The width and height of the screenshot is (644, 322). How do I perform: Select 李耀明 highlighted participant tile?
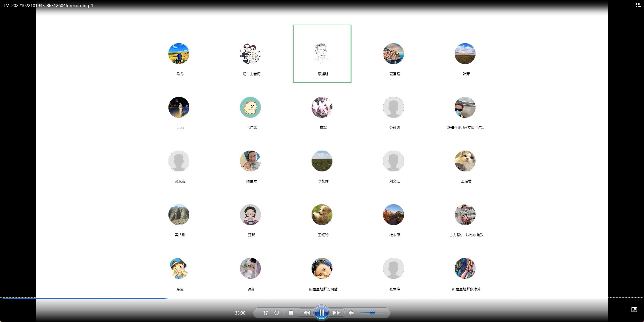click(322, 54)
